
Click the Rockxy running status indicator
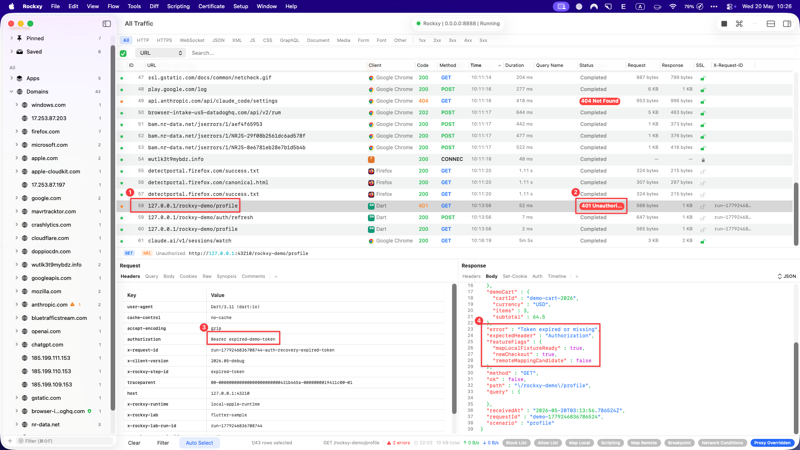[x=459, y=23]
